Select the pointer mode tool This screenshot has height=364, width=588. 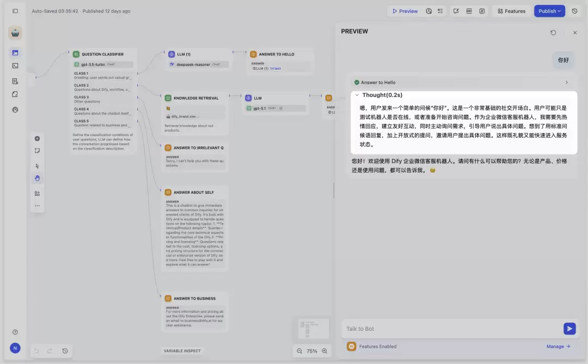(x=37, y=166)
